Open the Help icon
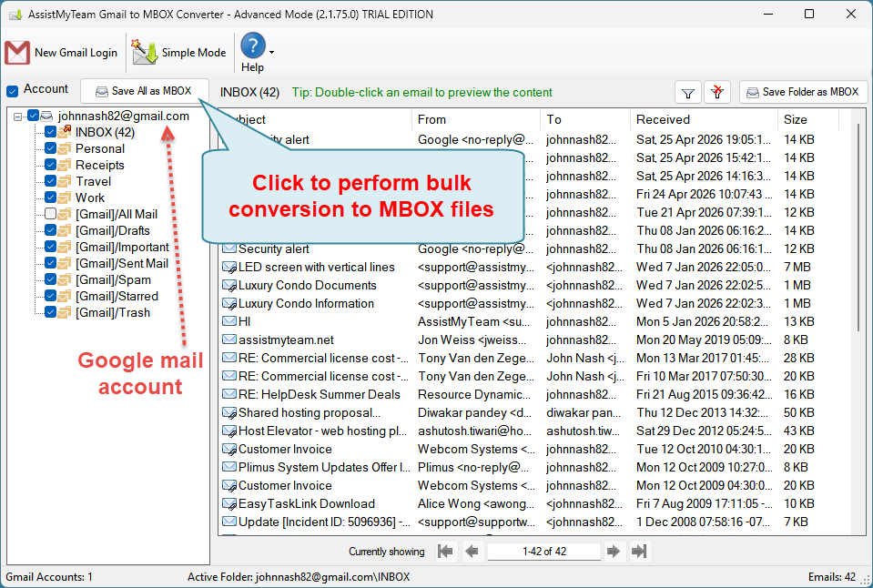This screenshot has width=873, height=588. (252, 46)
